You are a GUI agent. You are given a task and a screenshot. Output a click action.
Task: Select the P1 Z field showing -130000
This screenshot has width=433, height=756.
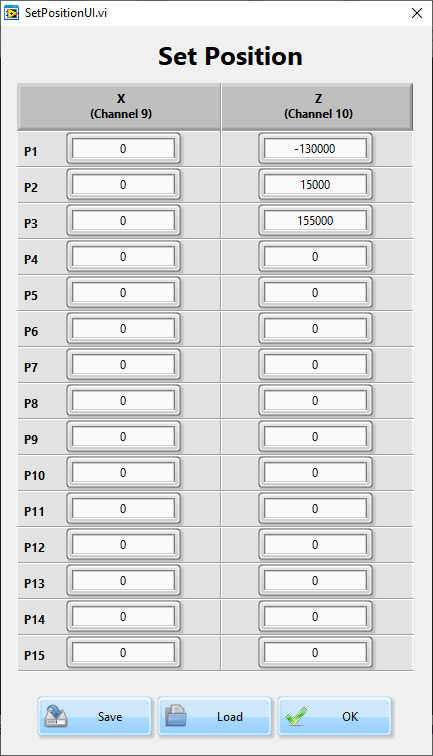tap(315, 148)
